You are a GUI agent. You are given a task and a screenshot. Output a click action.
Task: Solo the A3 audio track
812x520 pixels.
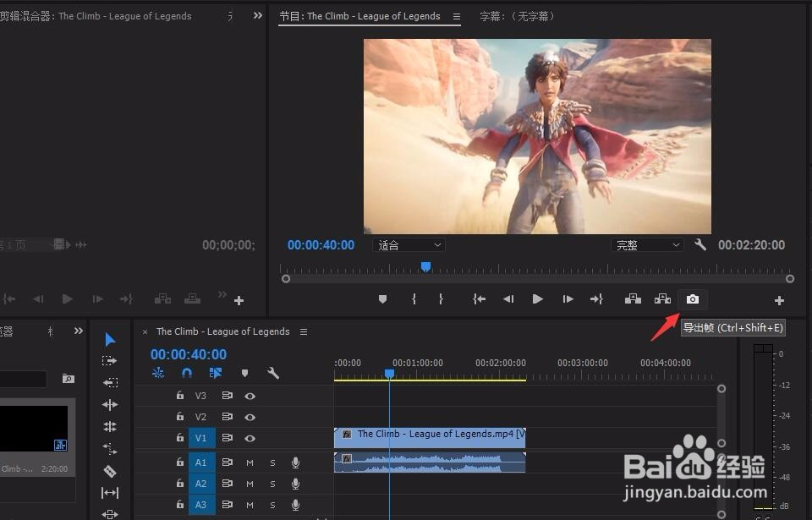pyautogui.click(x=272, y=505)
